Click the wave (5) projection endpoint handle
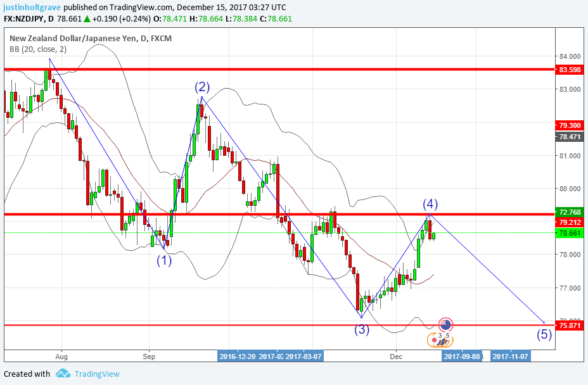588x385 pixels. coord(544,322)
